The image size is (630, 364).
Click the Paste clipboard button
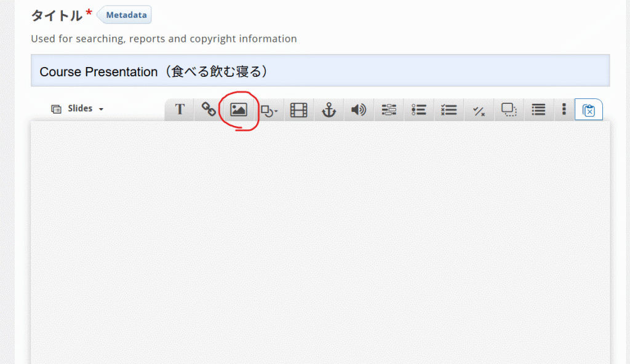point(589,110)
